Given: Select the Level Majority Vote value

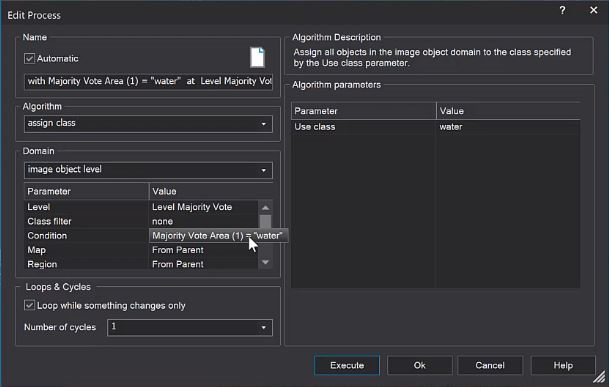Looking at the screenshot, I should pyautogui.click(x=192, y=207).
